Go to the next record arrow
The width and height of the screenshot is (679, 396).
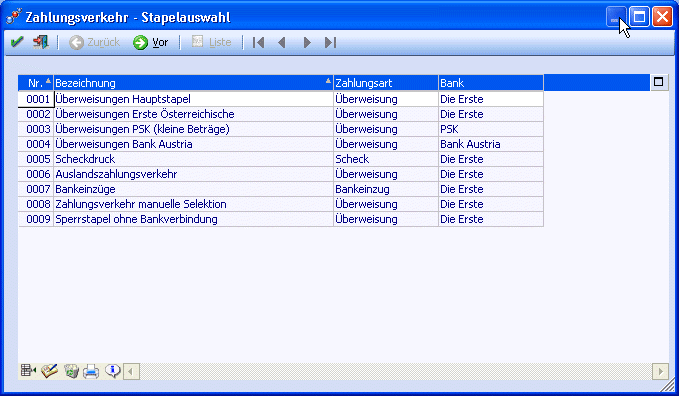click(307, 42)
